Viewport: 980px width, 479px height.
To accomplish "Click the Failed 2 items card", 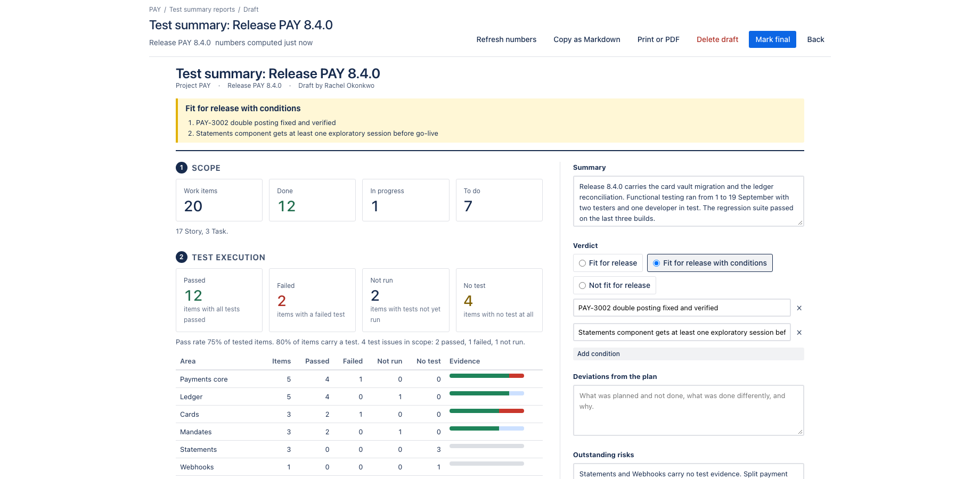I will (x=312, y=300).
